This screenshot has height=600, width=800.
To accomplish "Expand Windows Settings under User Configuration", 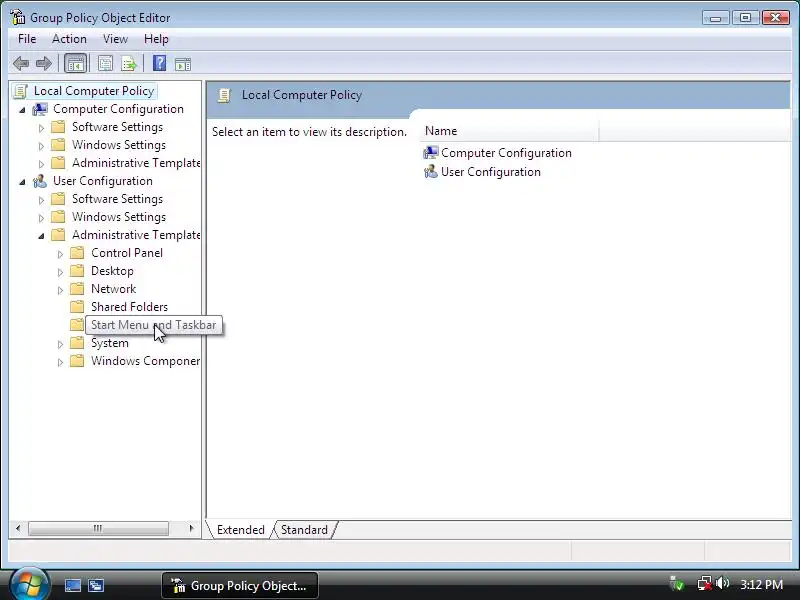I will tap(41, 218).
